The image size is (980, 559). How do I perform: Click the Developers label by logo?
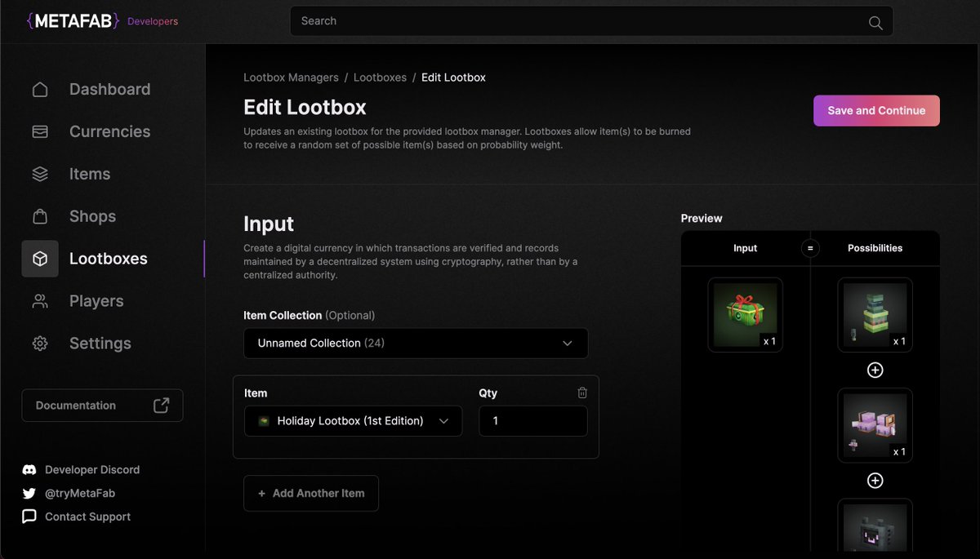(153, 21)
